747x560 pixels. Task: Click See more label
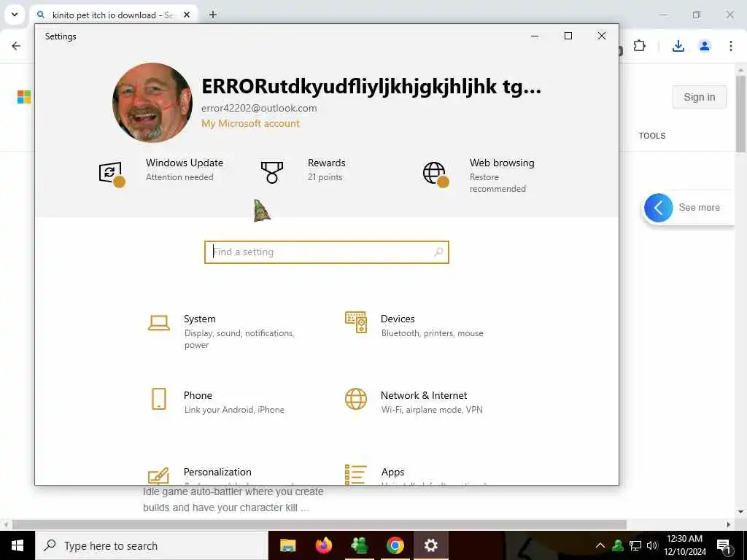[699, 208]
